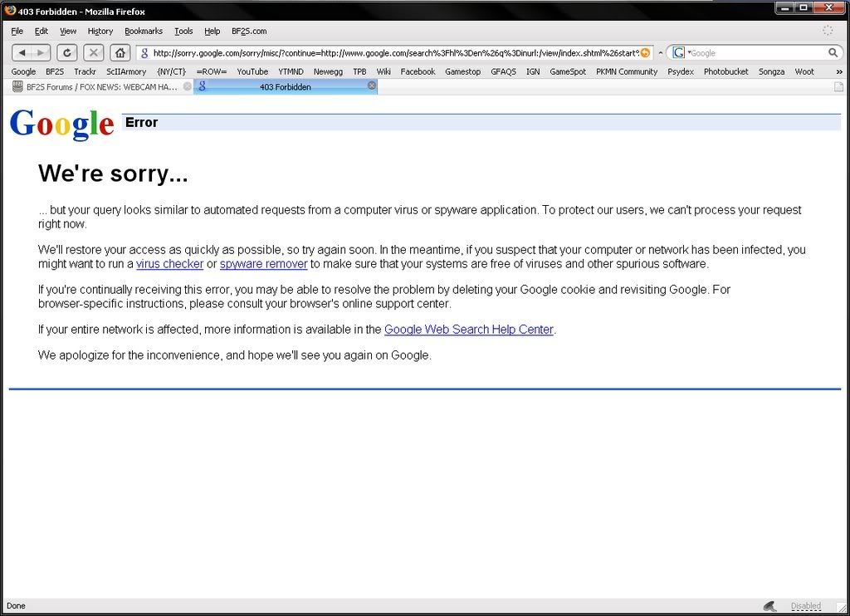
Task: Follow the 'virus checker' link
Action: click(x=169, y=264)
